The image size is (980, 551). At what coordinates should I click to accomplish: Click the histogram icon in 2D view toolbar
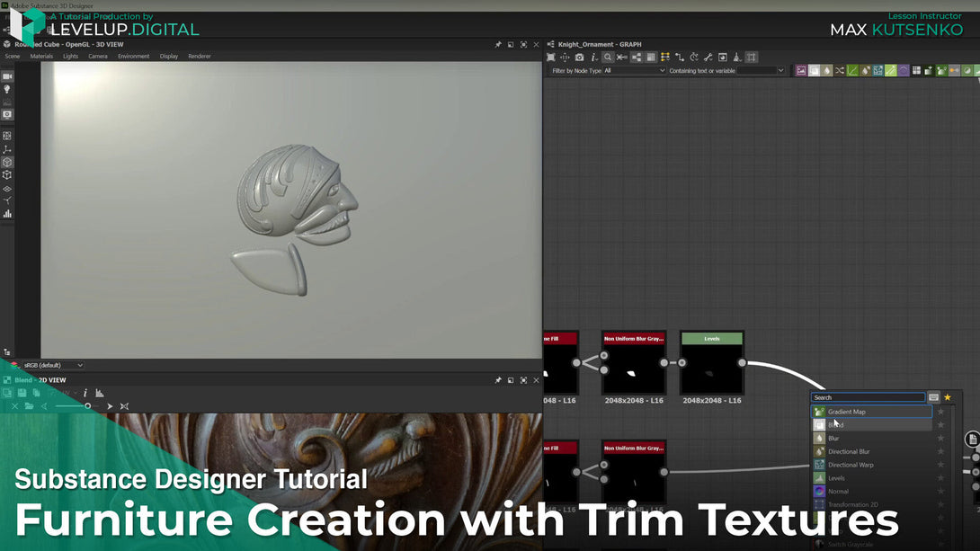click(100, 393)
